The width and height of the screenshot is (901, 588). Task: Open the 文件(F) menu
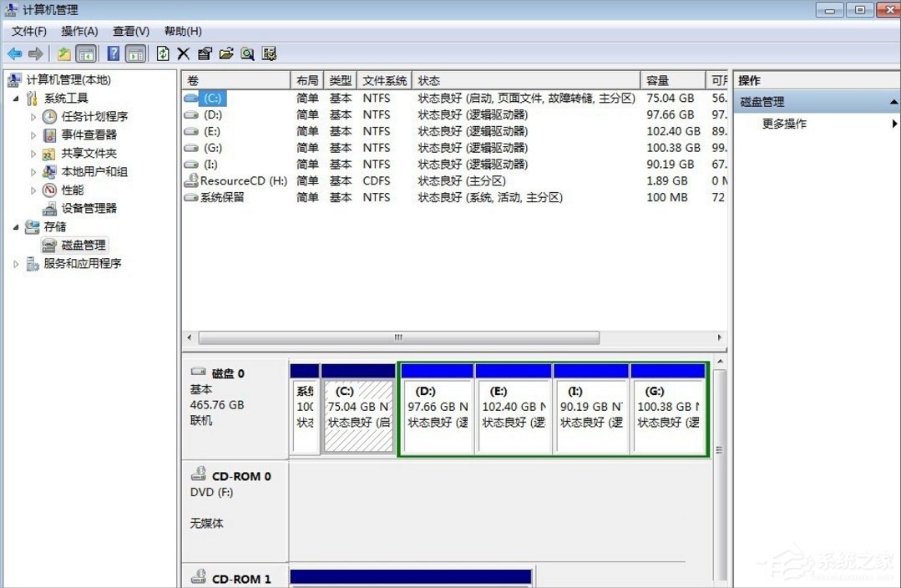28,31
